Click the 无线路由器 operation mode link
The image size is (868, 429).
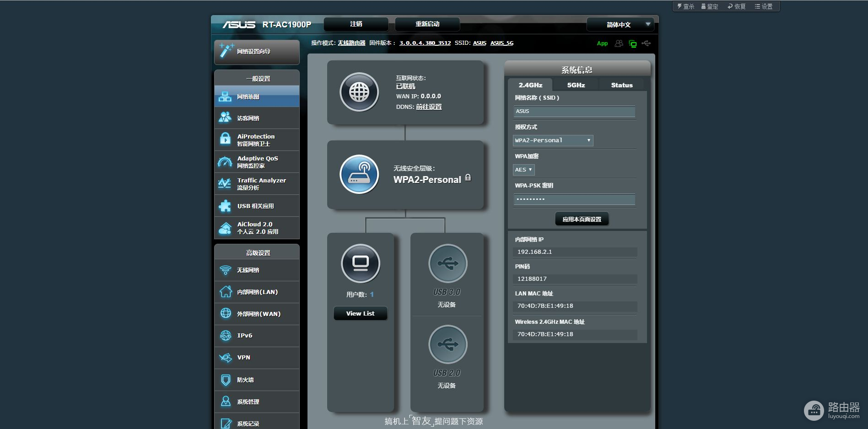[351, 43]
